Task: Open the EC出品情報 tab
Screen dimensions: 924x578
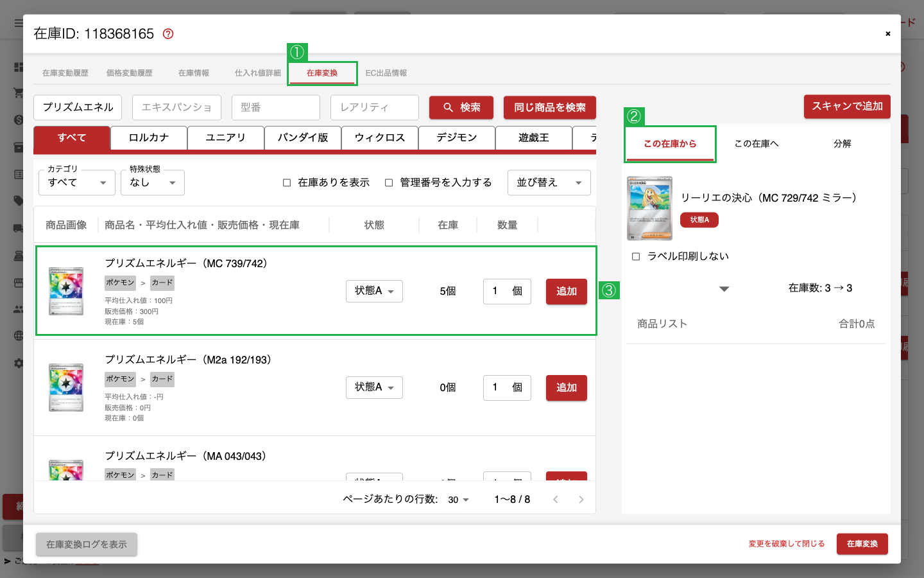Action: pyautogui.click(x=386, y=73)
